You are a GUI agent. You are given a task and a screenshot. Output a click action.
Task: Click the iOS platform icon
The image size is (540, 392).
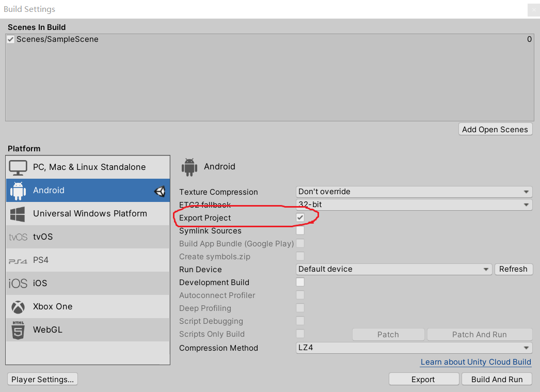18,284
